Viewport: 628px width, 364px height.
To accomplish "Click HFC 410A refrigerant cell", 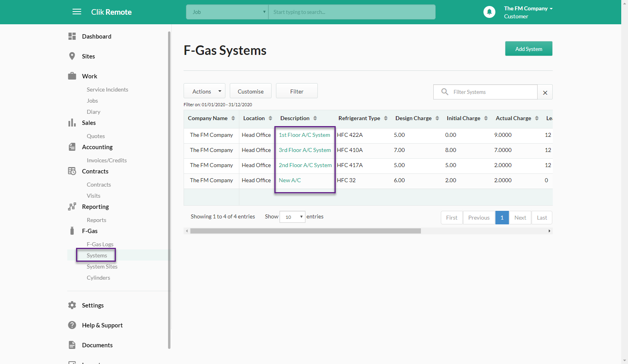I will [x=350, y=150].
